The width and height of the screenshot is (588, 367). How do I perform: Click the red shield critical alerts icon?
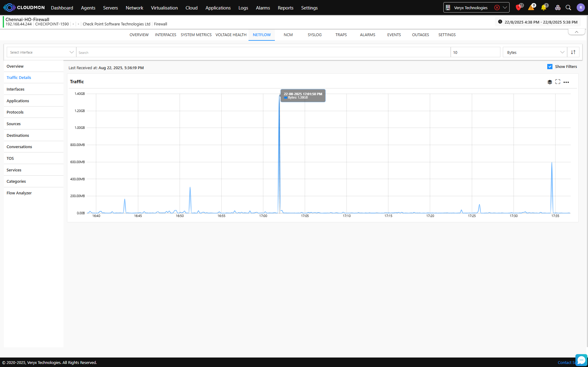coord(518,8)
